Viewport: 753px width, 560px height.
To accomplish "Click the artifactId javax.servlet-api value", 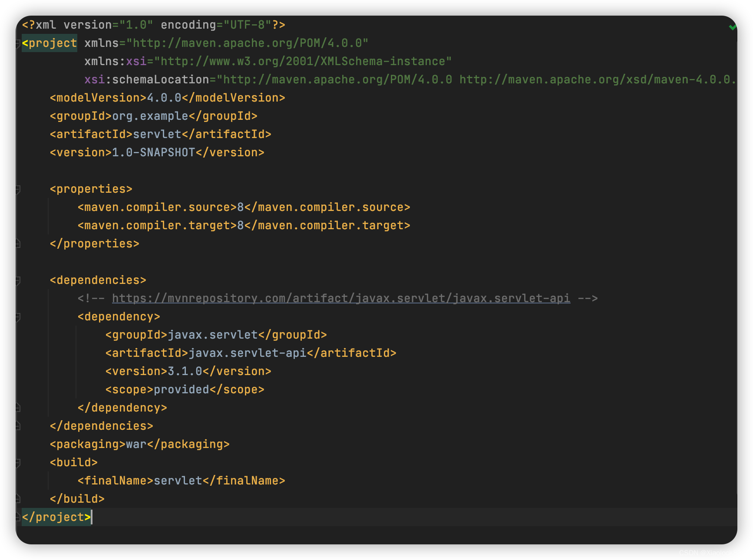I will coord(247,353).
